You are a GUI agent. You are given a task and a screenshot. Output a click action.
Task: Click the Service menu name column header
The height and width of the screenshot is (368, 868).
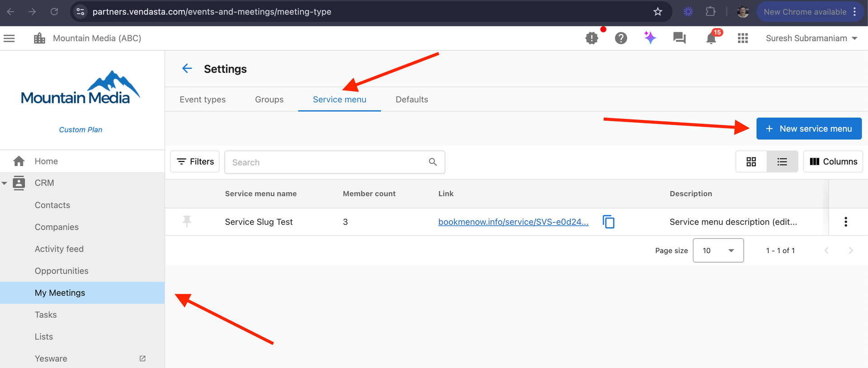point(261,193)
